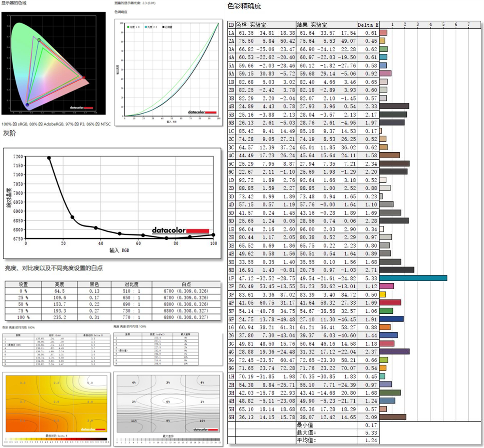Screen dimensions: 484x448
Task: Select the red 4F color bar
Action: [390, 303]
